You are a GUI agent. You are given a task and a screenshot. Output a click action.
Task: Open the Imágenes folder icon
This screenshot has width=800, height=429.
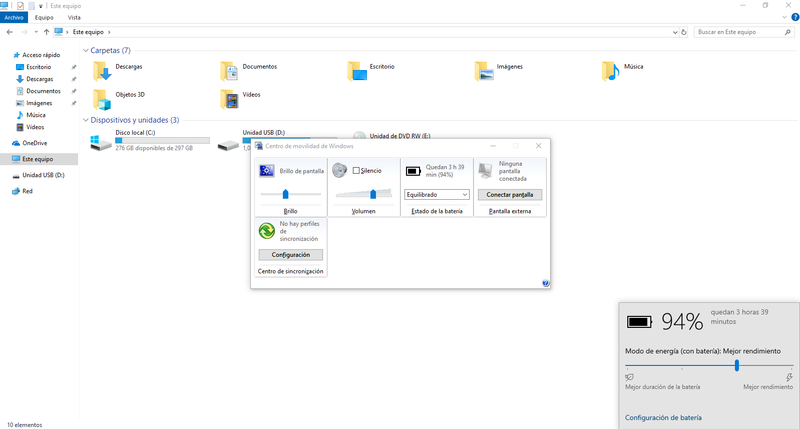coord(484,71)
